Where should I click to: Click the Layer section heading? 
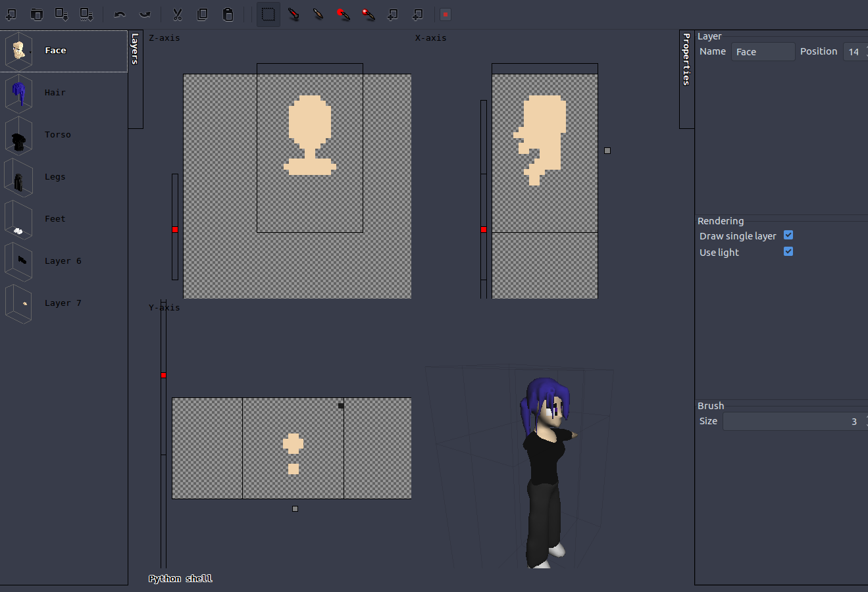(709, 36)
